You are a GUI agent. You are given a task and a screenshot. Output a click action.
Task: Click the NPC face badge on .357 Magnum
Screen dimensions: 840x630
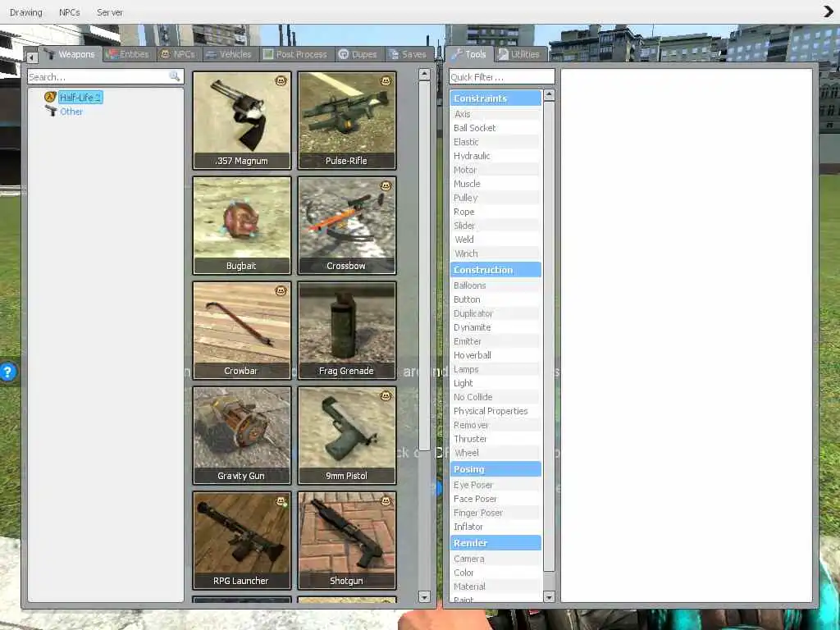[x=281, y=81]
